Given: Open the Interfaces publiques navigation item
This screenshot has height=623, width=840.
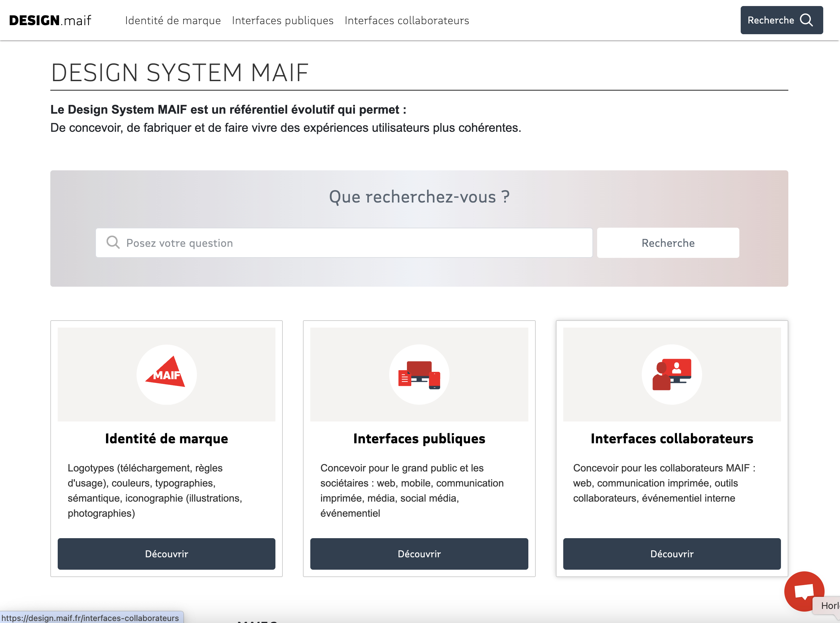Looking at the screenshot, I should pos(282,20).
